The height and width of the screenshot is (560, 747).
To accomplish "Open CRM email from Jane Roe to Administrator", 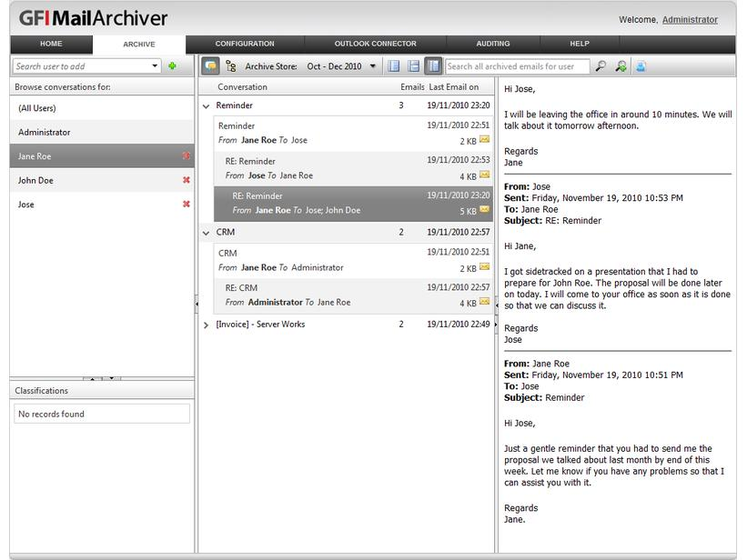I will tap(354, 260).
